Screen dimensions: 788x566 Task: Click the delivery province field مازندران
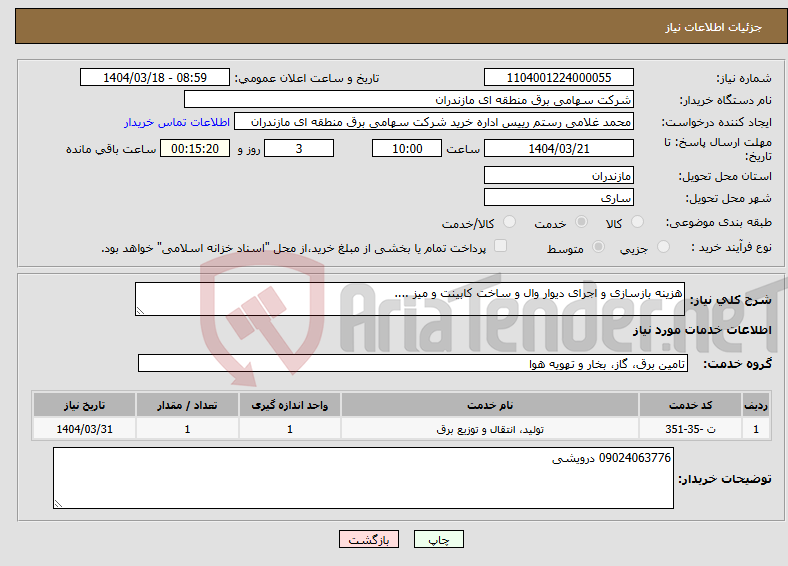[x=559, y=175]
